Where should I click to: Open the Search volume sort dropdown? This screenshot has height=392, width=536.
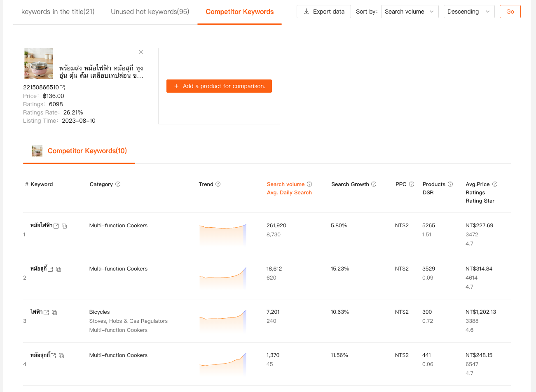[x=410, y=12]
